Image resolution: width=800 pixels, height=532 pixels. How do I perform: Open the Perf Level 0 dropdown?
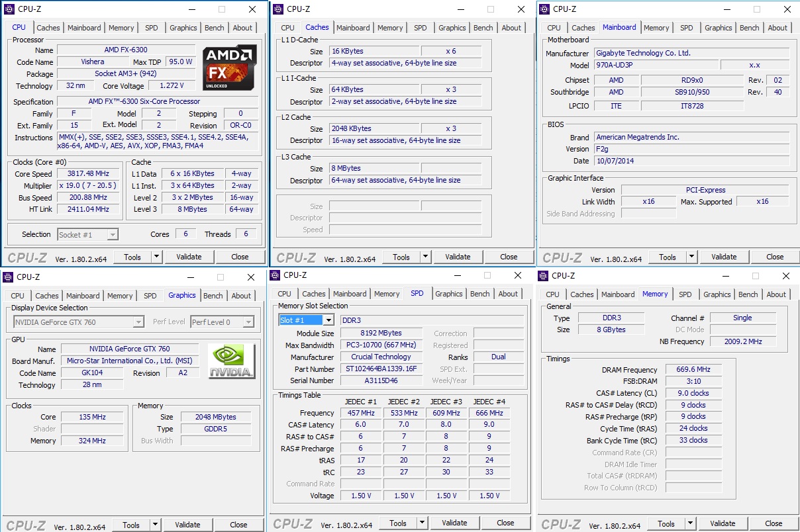[248, 322]
